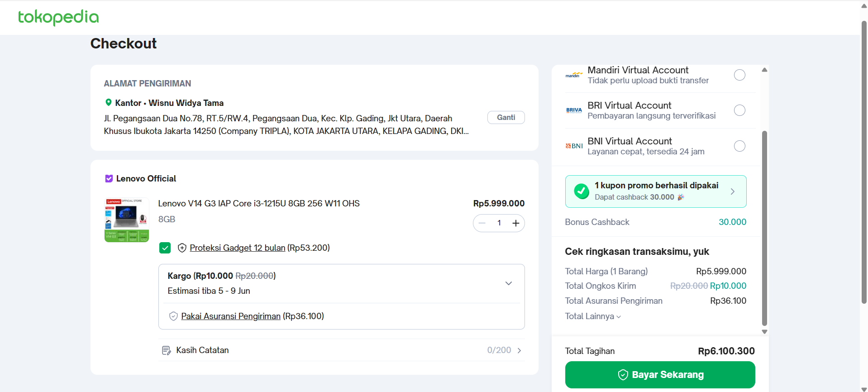Select BRI Virtual Account radio button
Viewport: 868px width, 392px height.
point(739,110)
